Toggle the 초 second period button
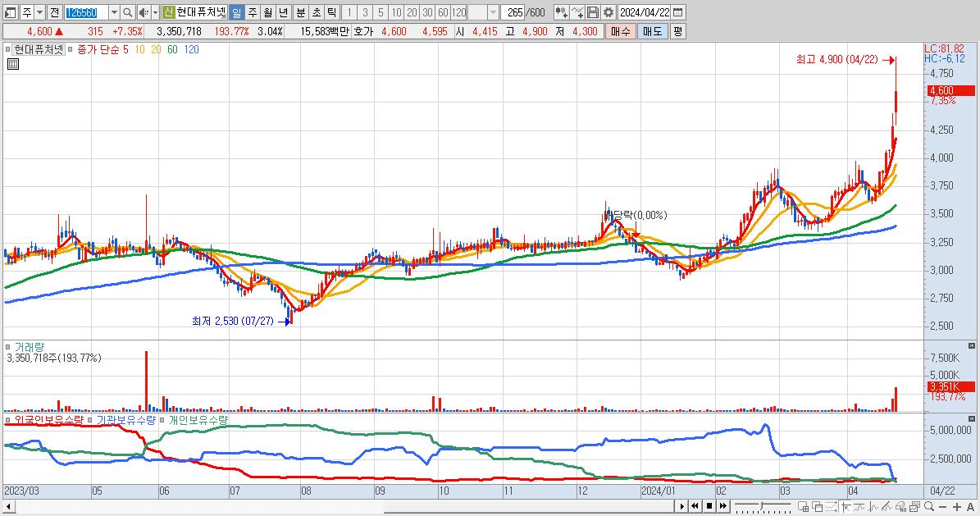Screen dimensions: 980x516 [317, 12]
